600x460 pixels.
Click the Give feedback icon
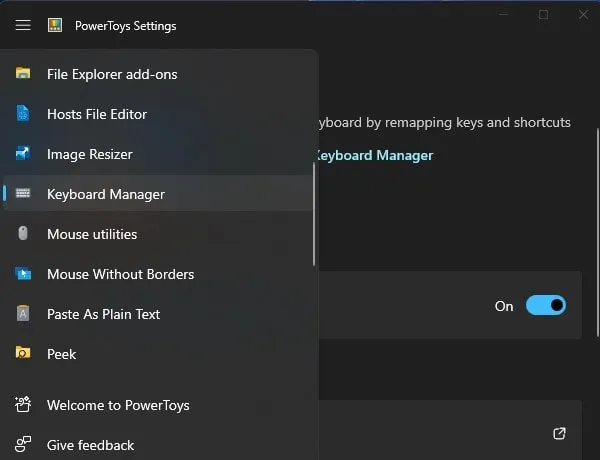coord(23,444)
